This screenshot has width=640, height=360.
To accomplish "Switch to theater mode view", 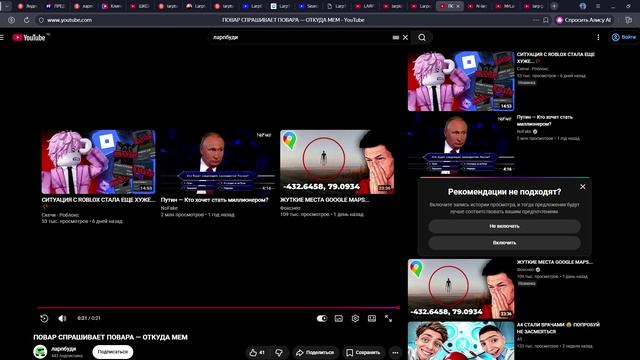I will pos(372,318).
